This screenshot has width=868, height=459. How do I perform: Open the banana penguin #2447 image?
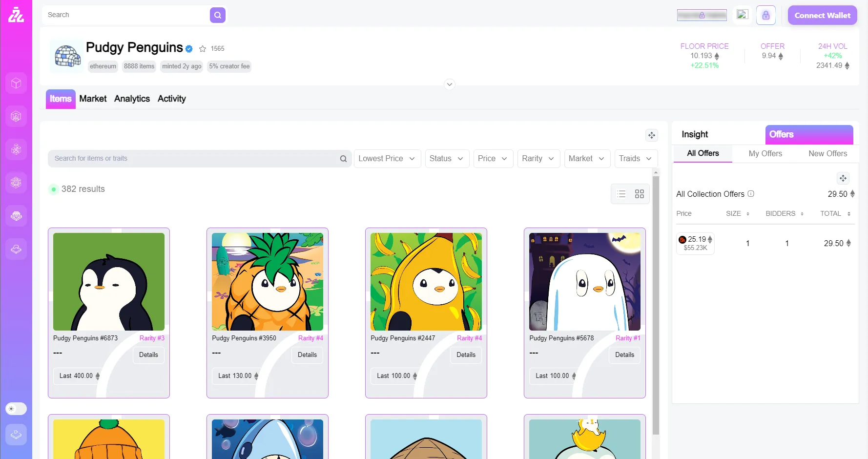(426, 282)
